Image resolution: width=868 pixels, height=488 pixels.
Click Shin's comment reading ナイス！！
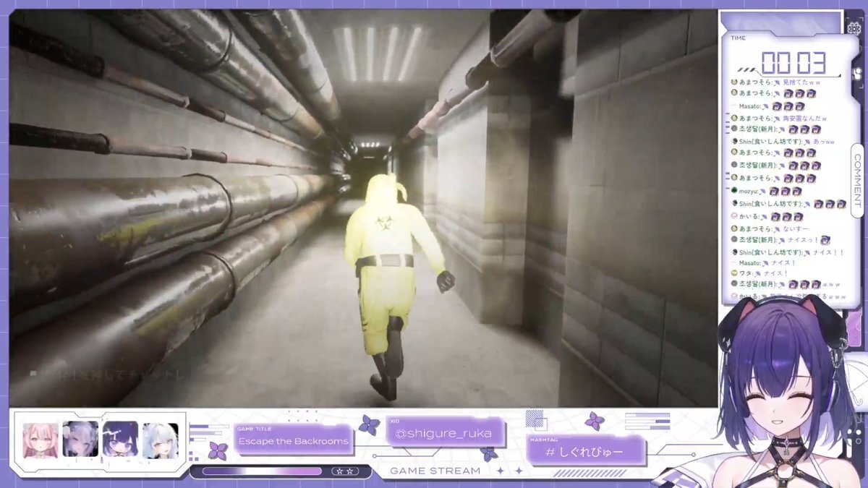point(827,252)
